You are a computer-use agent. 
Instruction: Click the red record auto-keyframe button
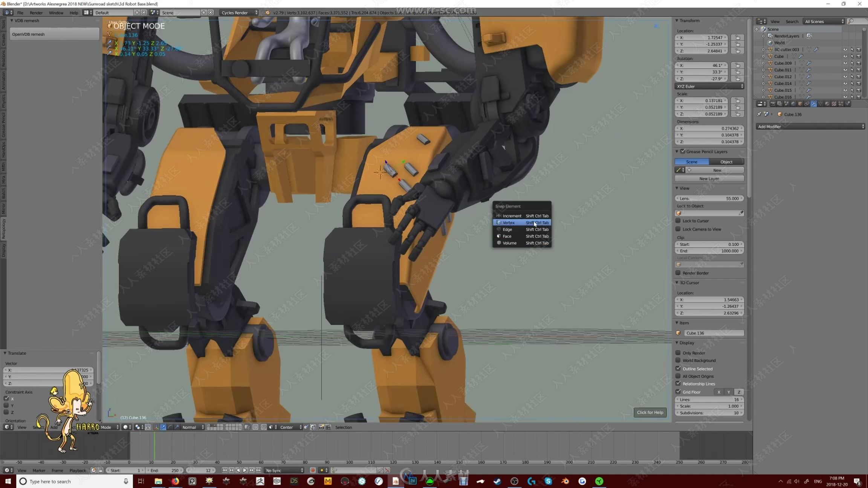click(x=313, y=470)
